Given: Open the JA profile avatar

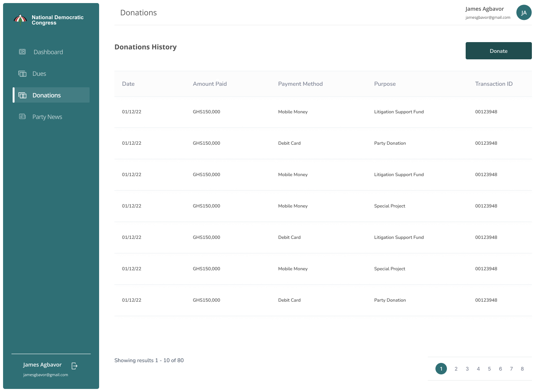Looking at the screenshot, I should [x=524, y=13].
